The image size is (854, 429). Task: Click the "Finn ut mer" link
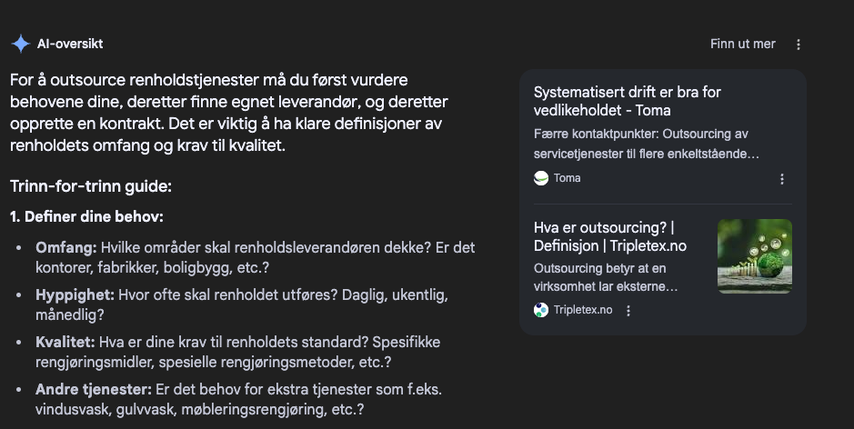click(x=742, y=44)
